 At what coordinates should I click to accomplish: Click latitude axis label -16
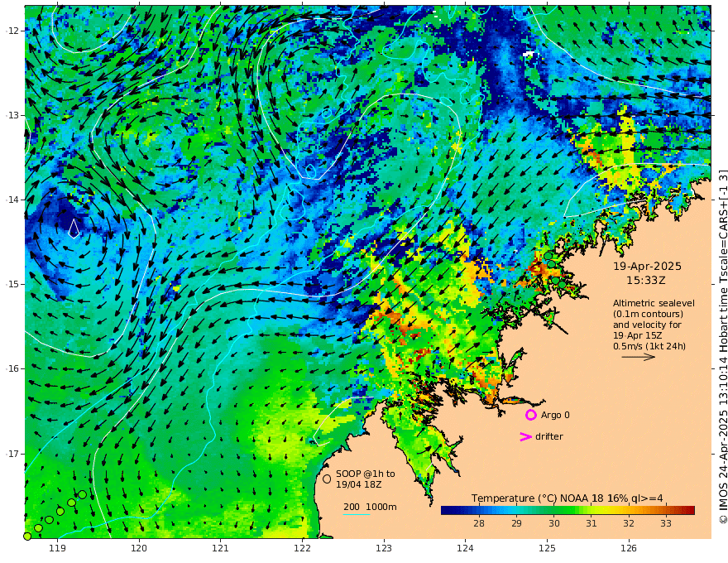pyautogui.click(x=12, y=368)
